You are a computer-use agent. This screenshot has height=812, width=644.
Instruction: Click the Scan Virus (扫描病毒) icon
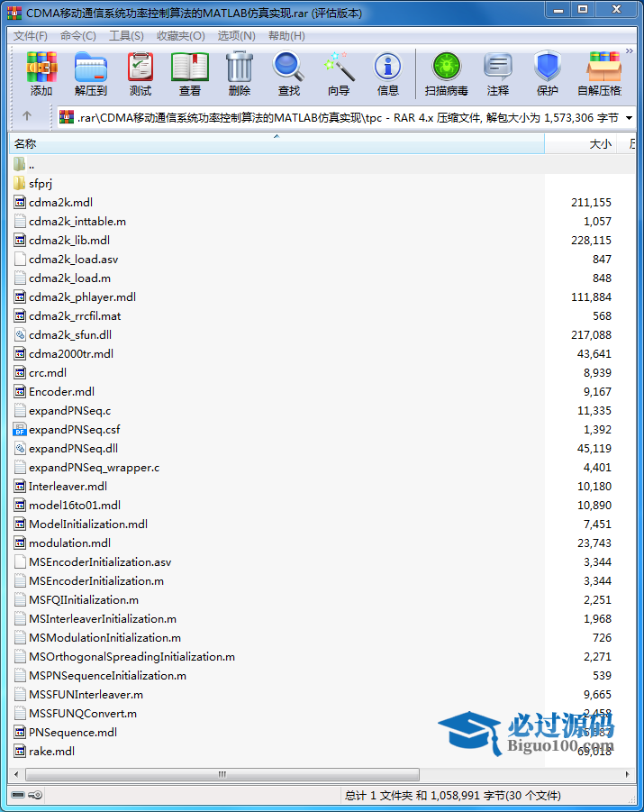point(446,68)
